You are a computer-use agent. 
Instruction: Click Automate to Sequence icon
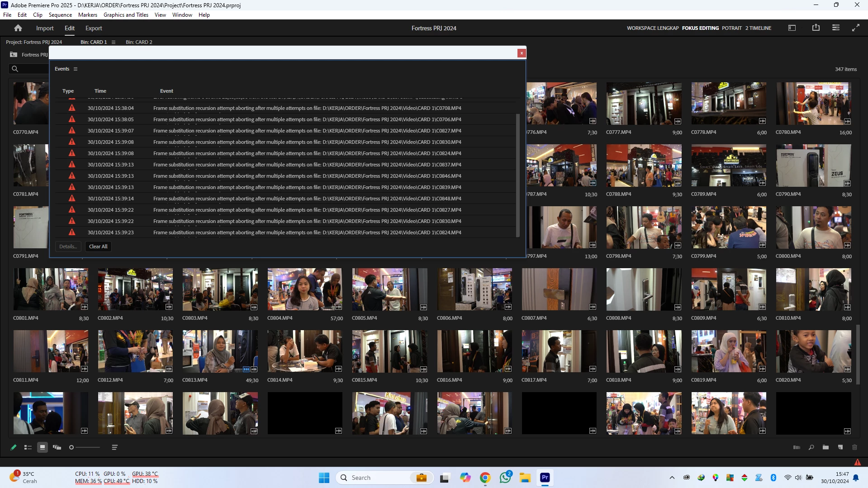797,447
